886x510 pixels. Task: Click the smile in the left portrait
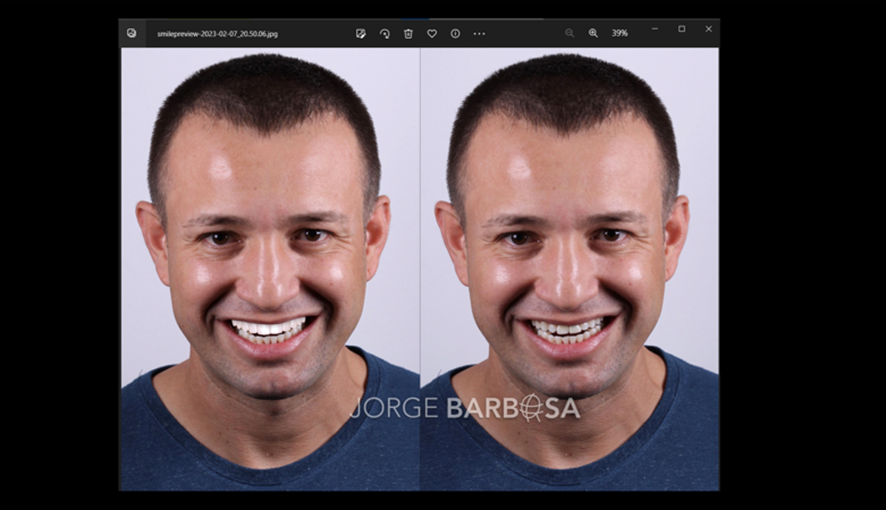[267, 329]
